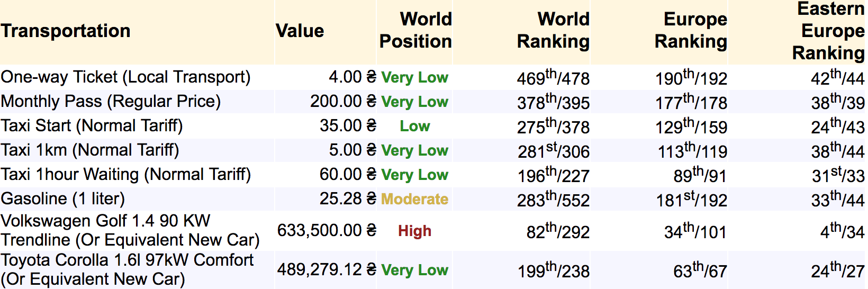This screenshot has height=289, width=868.
Task: Select the 24th/27 Eastern Europe ranking
Action: point(838,270)
